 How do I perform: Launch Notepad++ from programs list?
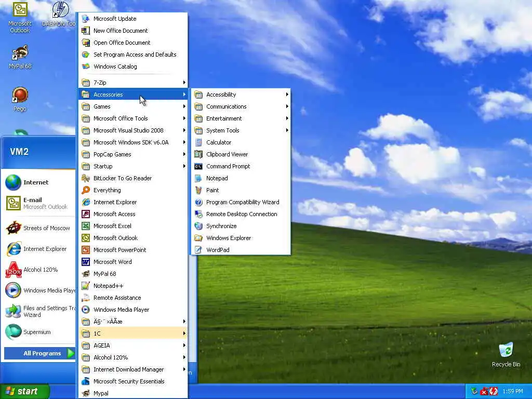133,286
